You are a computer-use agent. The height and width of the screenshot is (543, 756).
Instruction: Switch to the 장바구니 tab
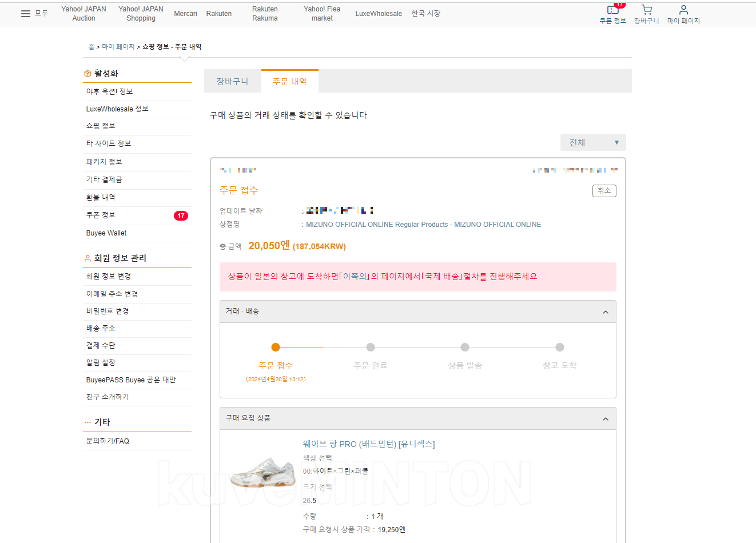pos(233,81)
